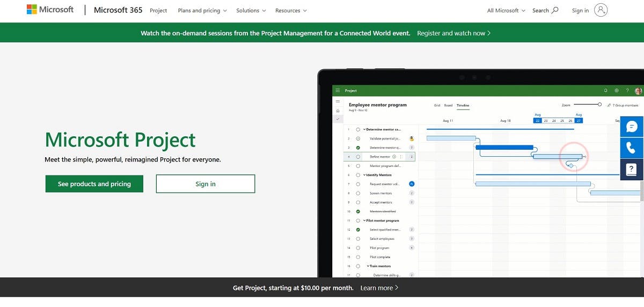
Task: Click the user profile photo in Project header
Action: click(x=638, y=91)
